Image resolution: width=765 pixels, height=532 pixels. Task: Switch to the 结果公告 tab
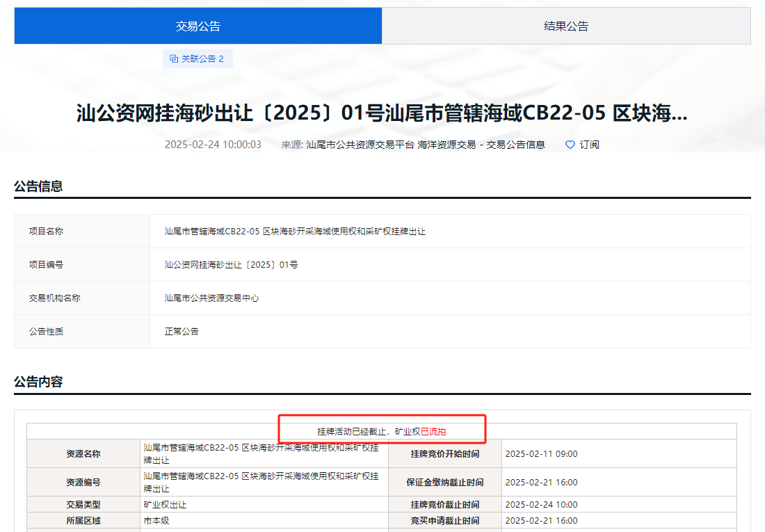point(566,26)
